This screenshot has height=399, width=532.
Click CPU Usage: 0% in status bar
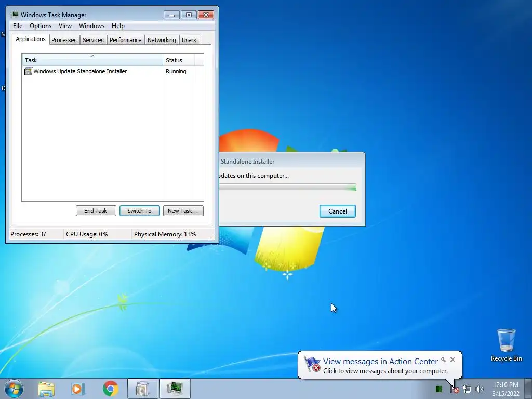87,234
